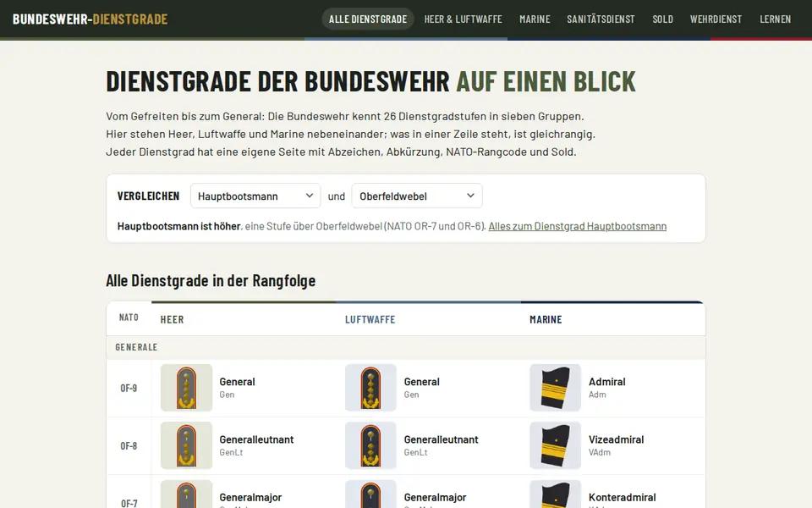The image size is (812, 508).
Task: Click heading 'Alle Dienstgrade in der Rangfolge'
Action: pyautogui.click(x=211, y=280)
